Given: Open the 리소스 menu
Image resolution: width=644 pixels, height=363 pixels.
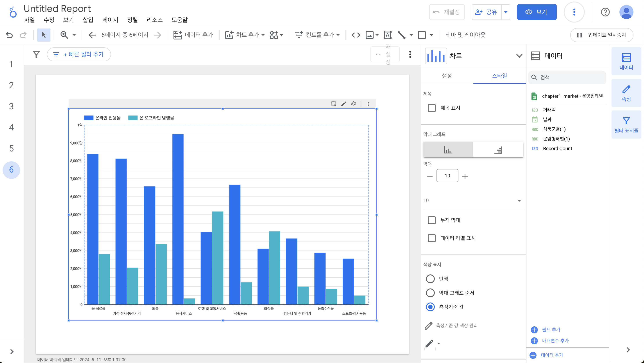Looking at the screenshot, I should [x=154, y=20].
